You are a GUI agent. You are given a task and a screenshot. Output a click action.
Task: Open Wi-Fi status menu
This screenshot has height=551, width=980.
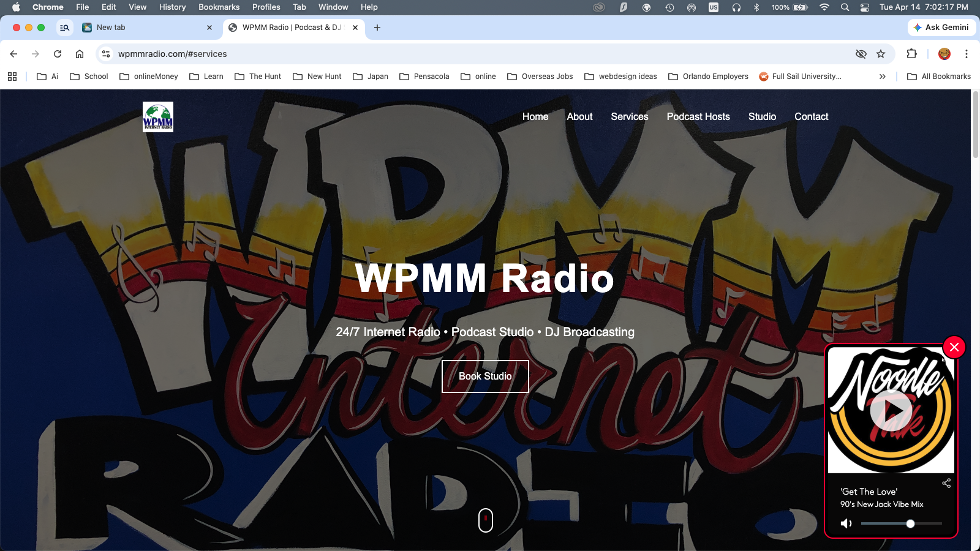[824, 7]
